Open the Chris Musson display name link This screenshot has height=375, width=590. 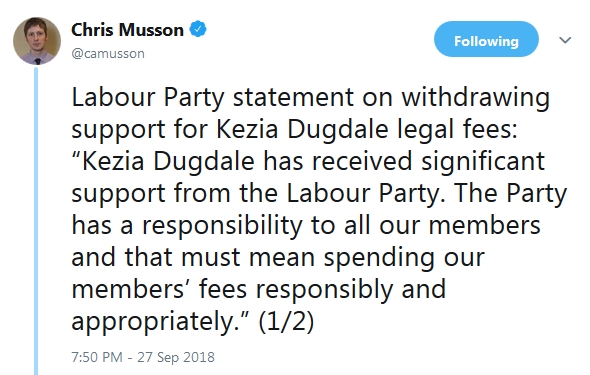click(127, 30)
